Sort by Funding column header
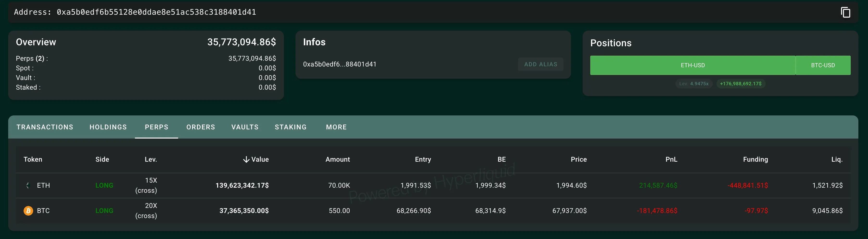Screen dimensions: 868x239 click(755, 159)
